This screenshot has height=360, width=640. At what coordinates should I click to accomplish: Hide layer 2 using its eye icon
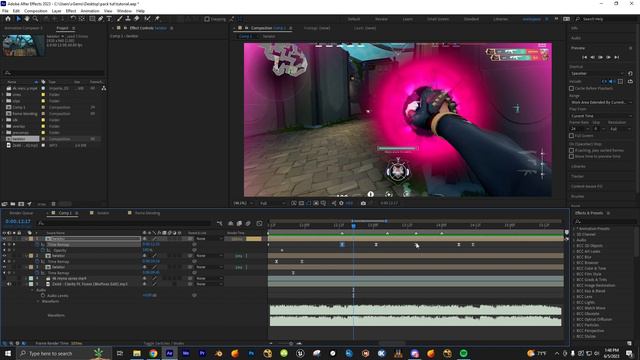coord(4,256)
